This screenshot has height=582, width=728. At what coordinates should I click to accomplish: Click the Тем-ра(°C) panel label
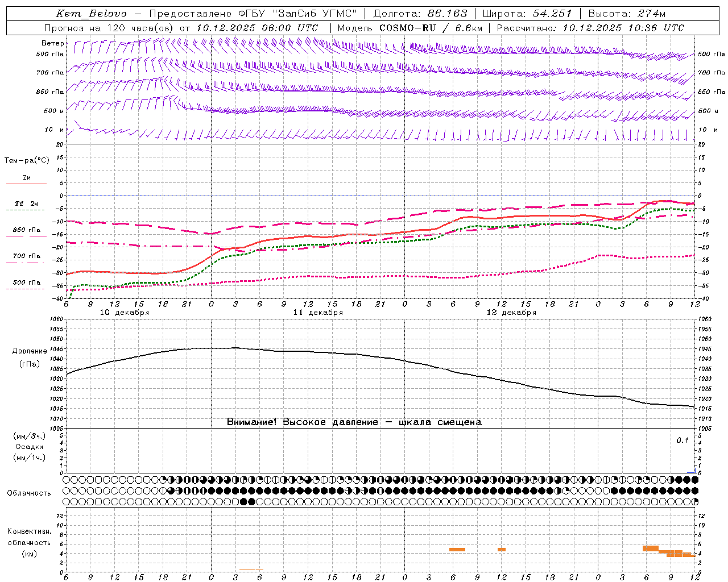pyautogui.click(x=27, y=161)
